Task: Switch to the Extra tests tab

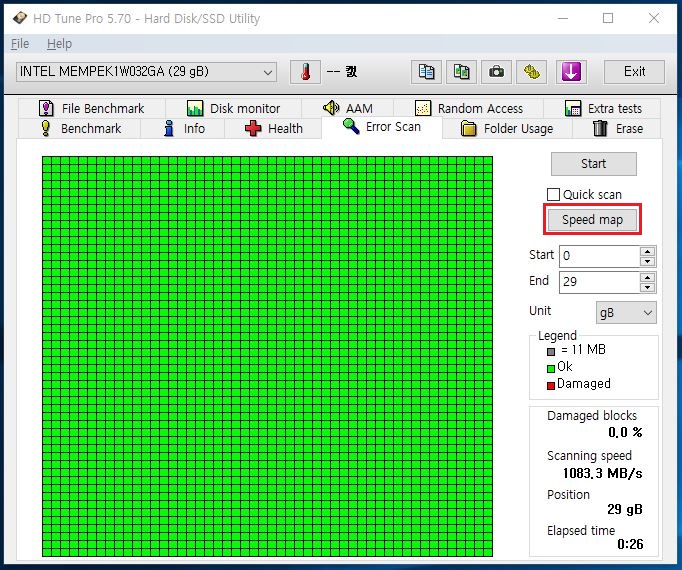Action: [x=602, y=108]
